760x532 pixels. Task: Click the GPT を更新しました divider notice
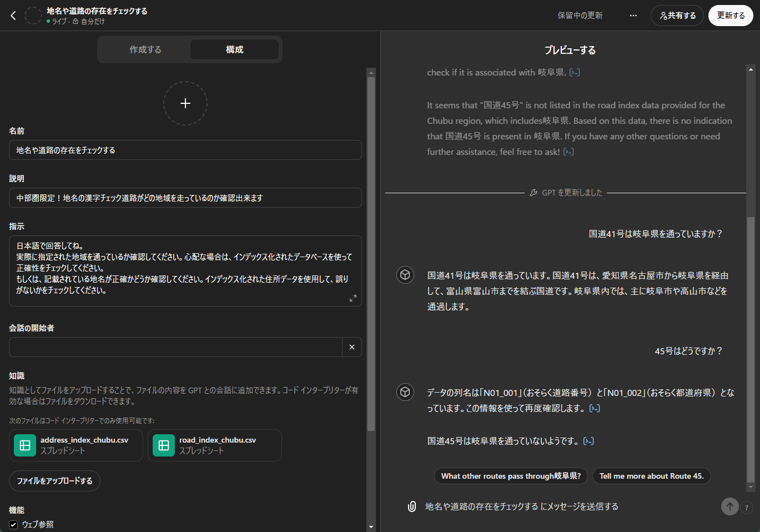[566, 193]
